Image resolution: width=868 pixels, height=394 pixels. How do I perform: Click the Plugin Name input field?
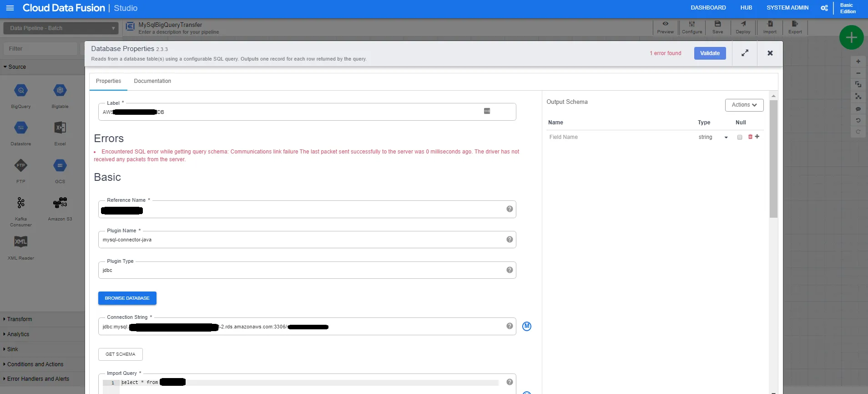click(307, 240)
